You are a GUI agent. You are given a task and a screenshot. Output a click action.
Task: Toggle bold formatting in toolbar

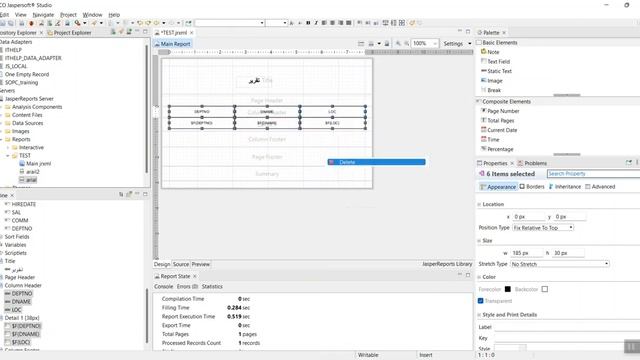click(x=308, y=23)
